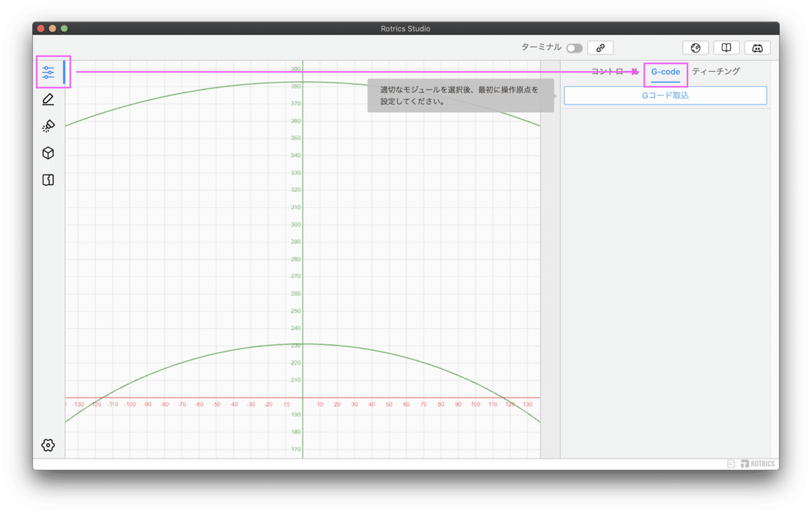Click the status icon beside ROTRICS logo

[x=731, y=464]
